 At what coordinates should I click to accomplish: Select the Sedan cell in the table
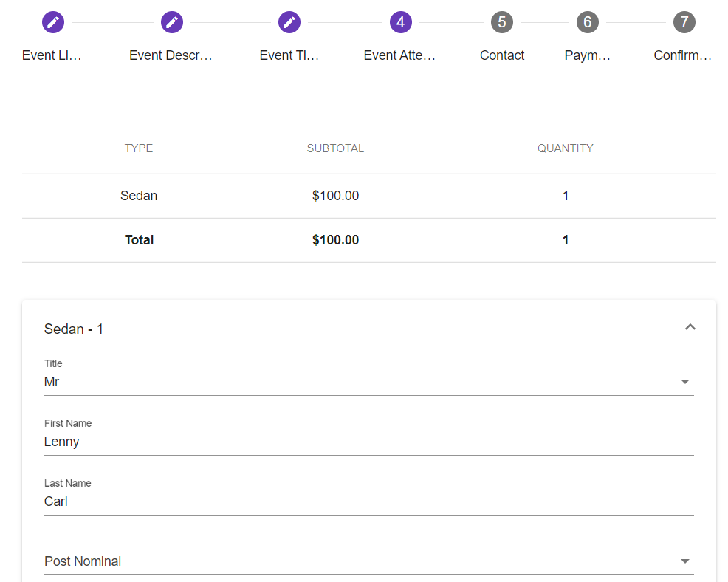[x=139, y=196]
